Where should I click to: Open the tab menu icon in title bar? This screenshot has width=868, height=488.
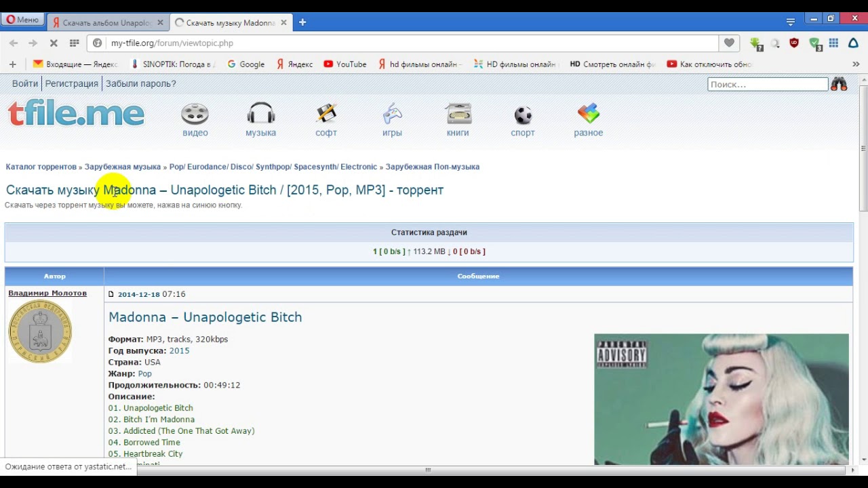(x=791, y=22)
